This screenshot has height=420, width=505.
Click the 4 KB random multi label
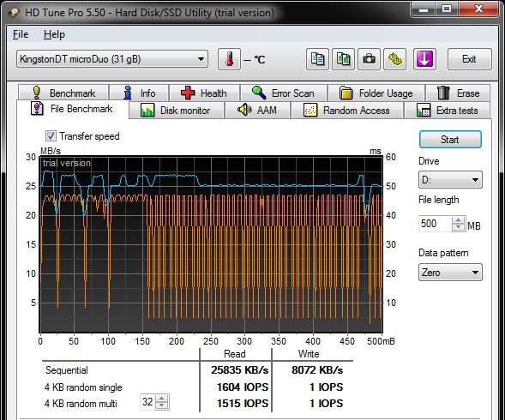coord(81,403)
